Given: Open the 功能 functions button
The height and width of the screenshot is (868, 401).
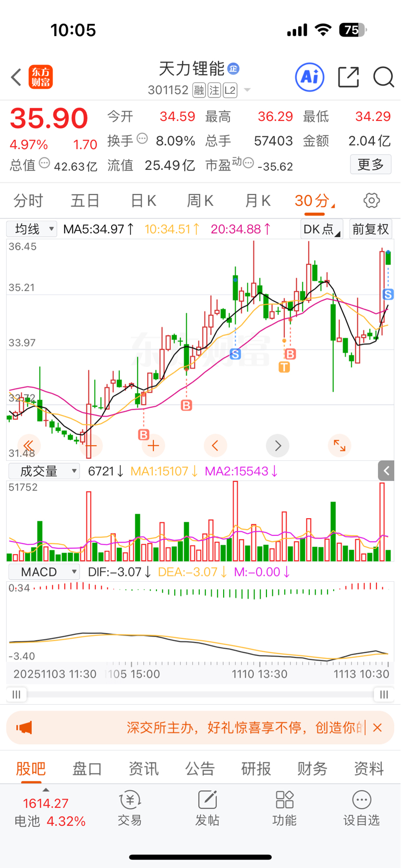Looking at the screenshot, I should 284,809.
